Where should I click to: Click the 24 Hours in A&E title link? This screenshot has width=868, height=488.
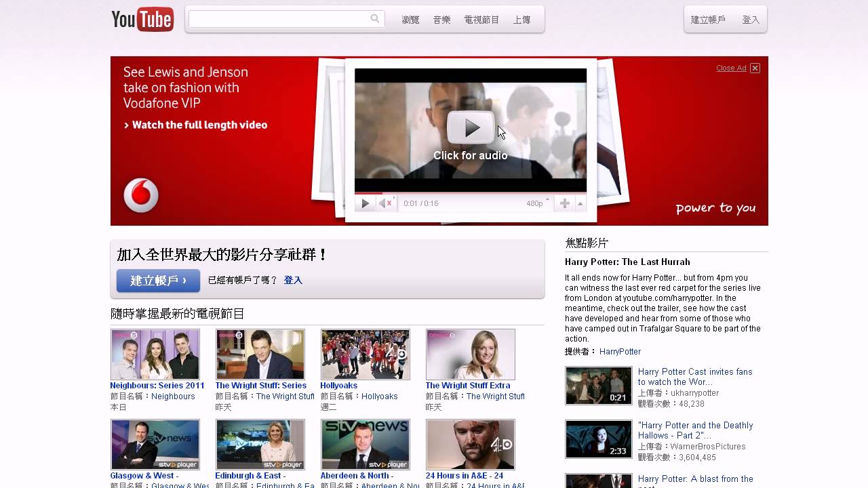tap(465, 476)
